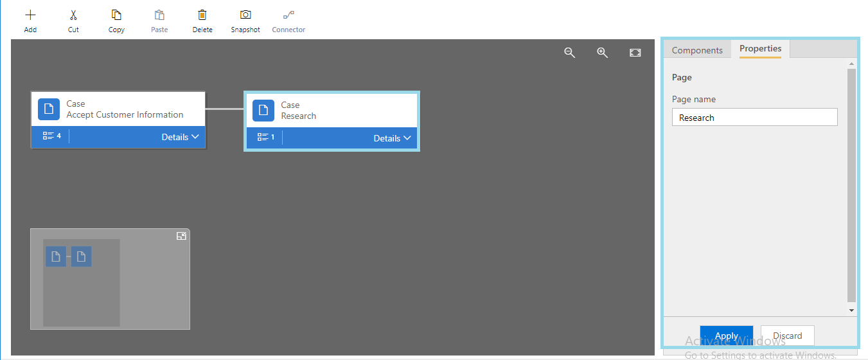Click the fit-to-canvas icon
Viewport: 868px width, 360px height.
point(635,53)
